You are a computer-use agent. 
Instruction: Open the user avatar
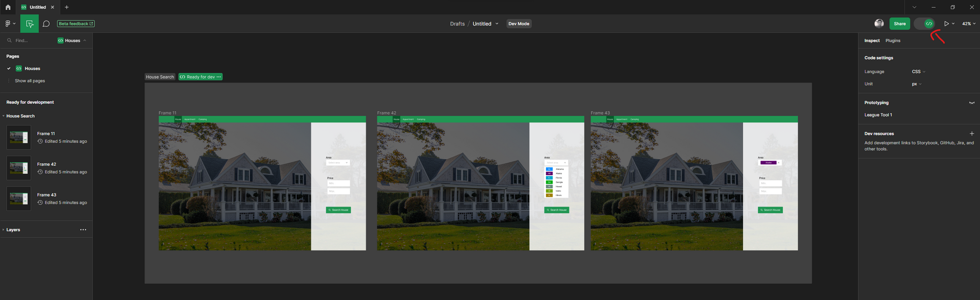[x=879, y=23]
